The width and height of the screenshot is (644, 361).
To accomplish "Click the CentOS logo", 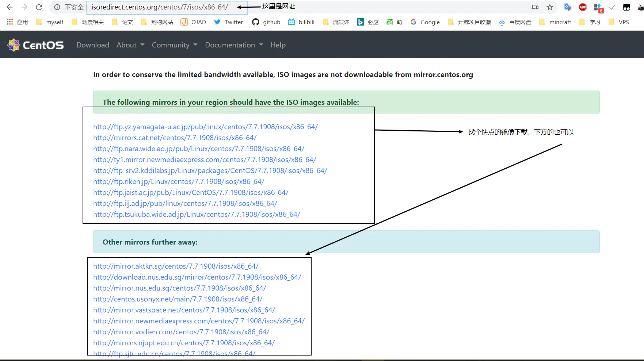I will point(35,45).
